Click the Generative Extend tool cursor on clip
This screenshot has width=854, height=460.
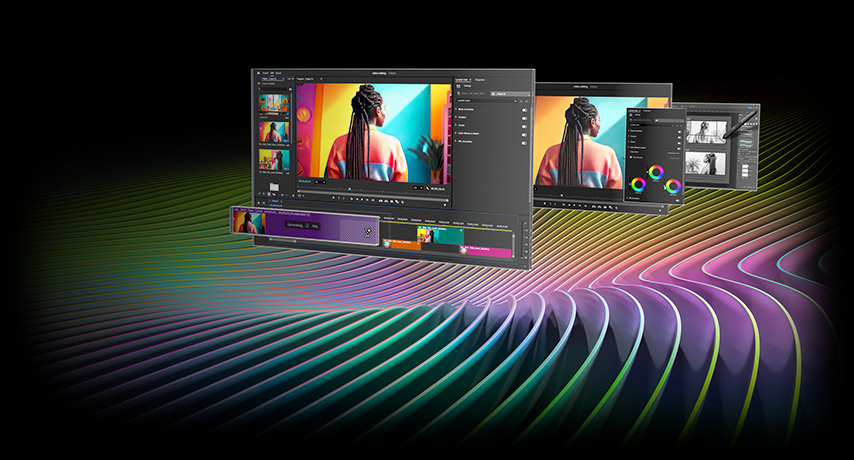pyautogui.click(x=367, y=232)
